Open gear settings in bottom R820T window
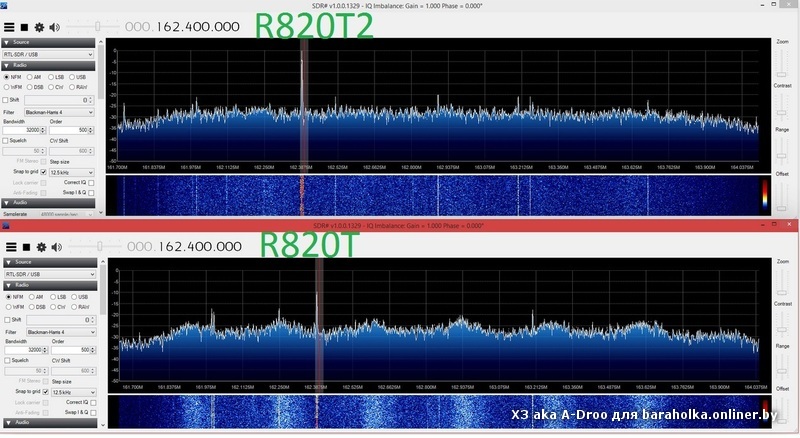Viewport: 800px width, 438px height. point(41,247)
